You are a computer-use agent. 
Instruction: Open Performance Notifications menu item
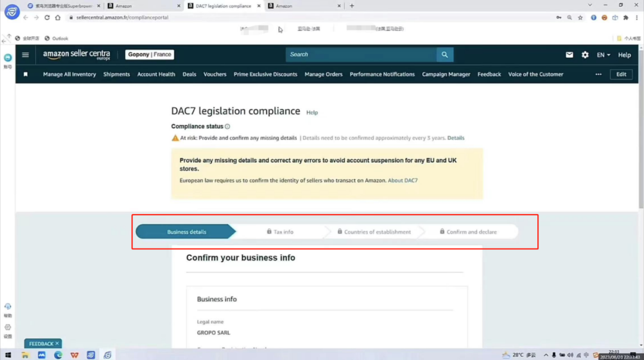point(382,75)
